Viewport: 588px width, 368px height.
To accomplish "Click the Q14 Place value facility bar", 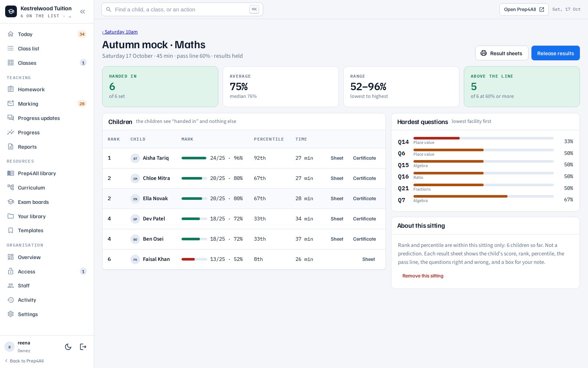I will [483, 138].
